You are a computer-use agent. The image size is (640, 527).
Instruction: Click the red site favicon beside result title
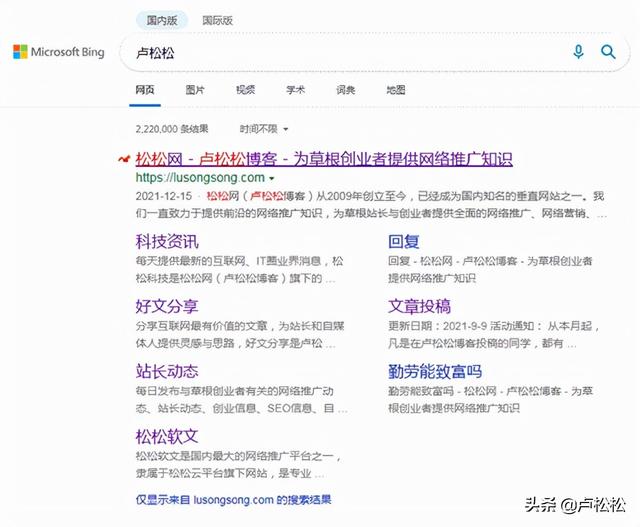(122, 160)
